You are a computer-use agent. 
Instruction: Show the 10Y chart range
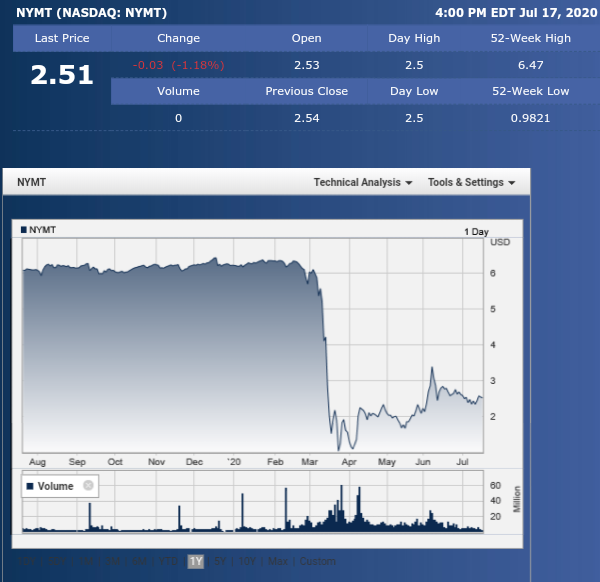pos(247,561)
